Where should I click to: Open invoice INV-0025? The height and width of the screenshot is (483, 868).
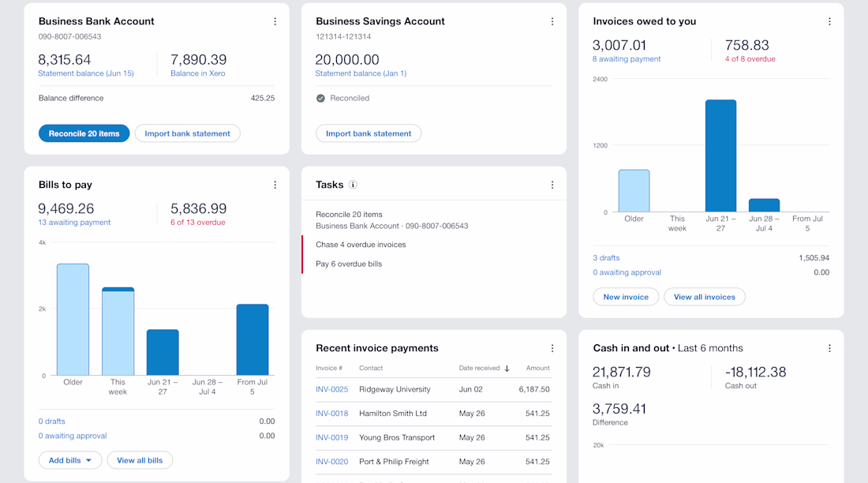pos(332,389)
